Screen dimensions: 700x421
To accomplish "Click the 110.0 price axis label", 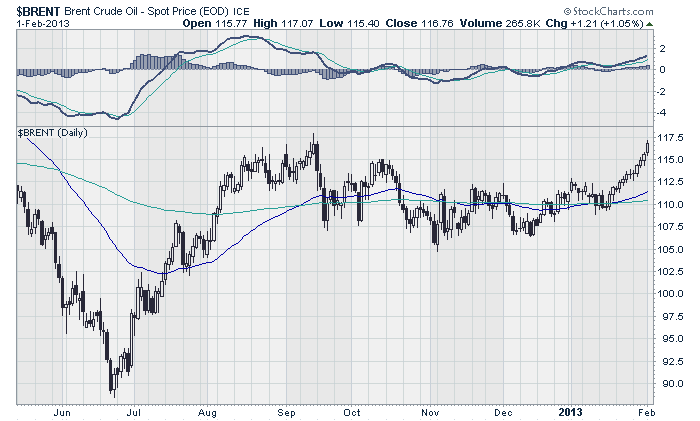I will 671,204.
